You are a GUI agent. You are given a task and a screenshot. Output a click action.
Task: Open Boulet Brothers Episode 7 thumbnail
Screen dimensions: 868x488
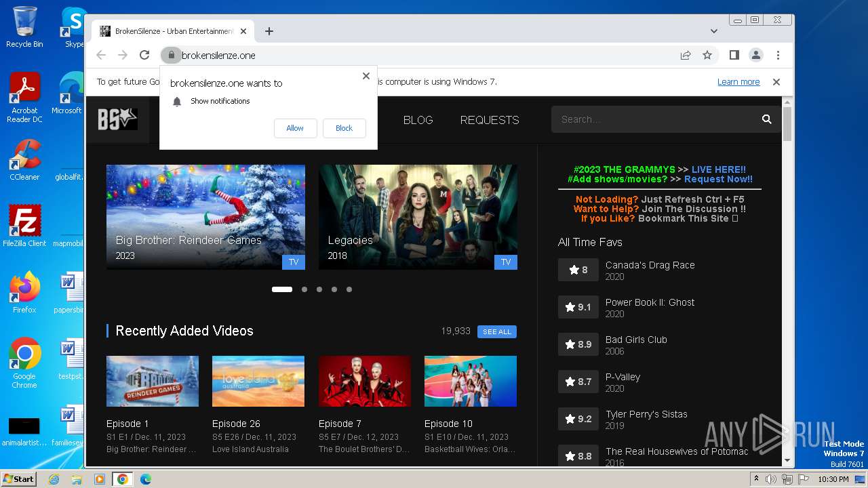(x=365, y=381)
